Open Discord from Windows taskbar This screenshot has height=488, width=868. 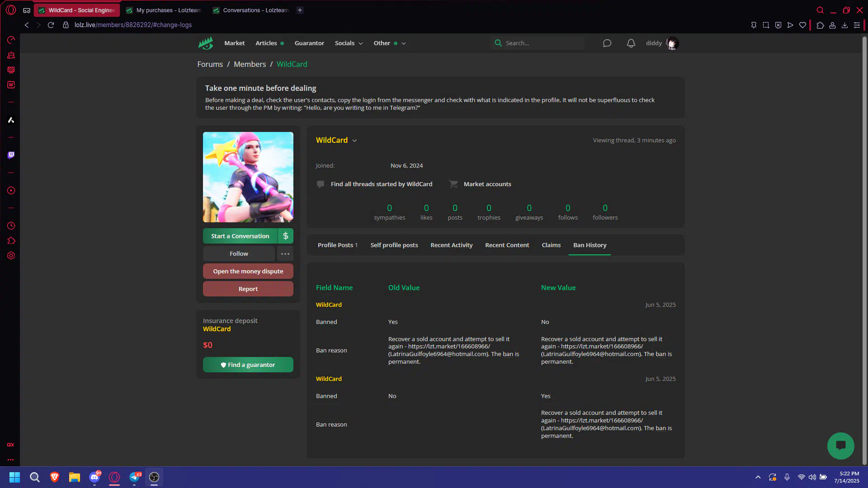94,477
